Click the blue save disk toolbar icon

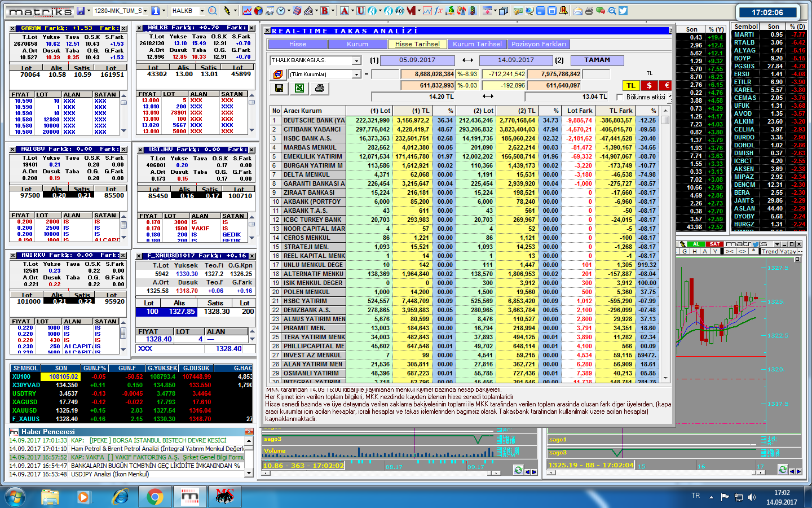pos(81,11)
